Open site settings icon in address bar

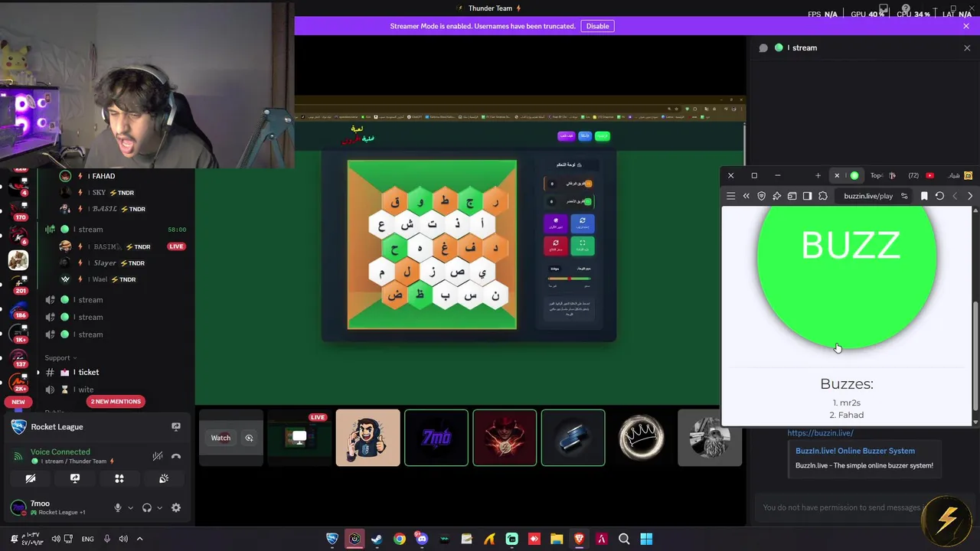pos(904,196)
